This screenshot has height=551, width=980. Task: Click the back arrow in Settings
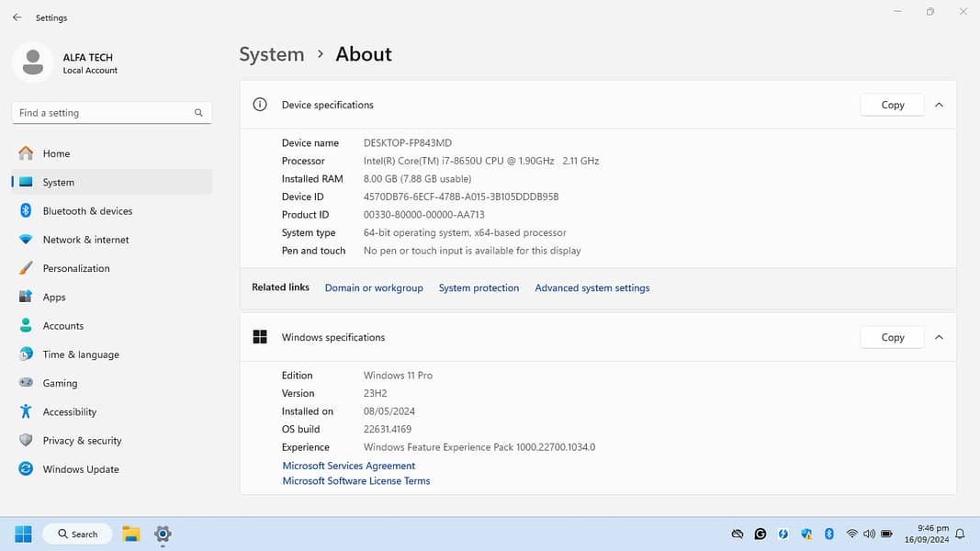(17, 17)
